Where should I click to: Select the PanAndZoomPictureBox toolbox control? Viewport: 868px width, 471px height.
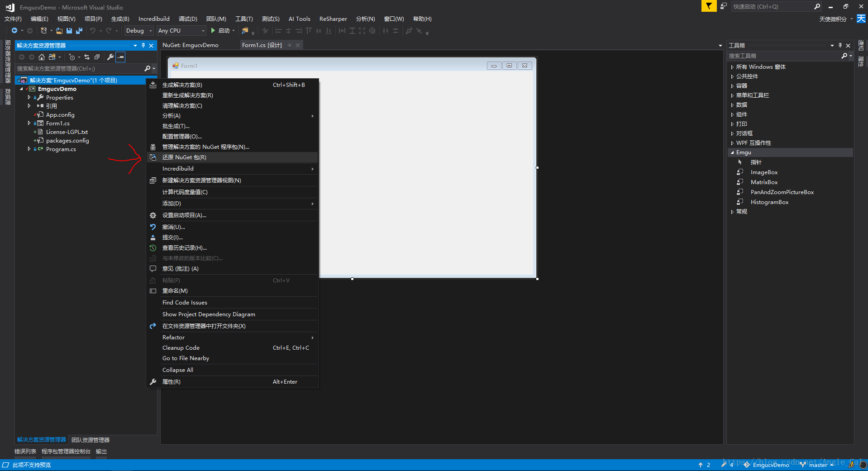(x=782, y=192)
